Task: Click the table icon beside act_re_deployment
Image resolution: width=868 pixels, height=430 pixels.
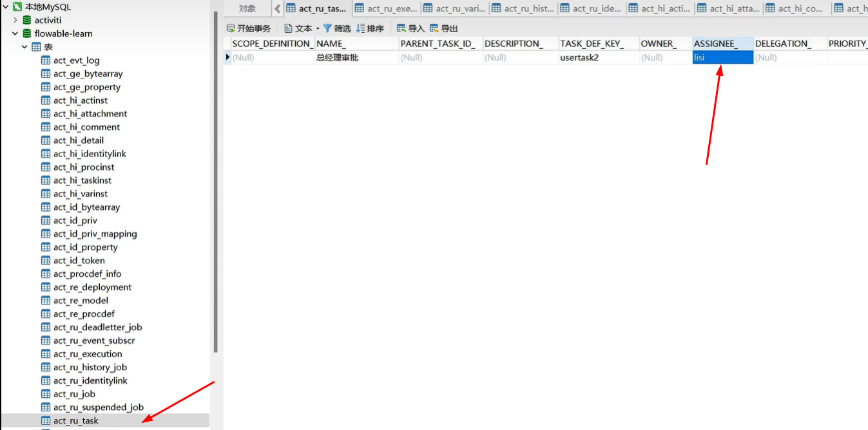Action: click(46, 287)
